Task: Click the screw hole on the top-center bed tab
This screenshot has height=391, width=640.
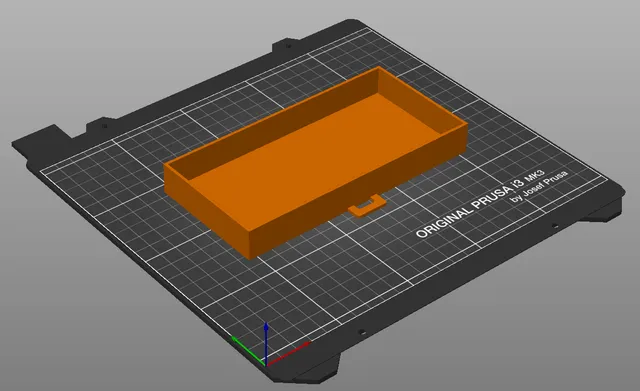Action: (x=289, y=46)
